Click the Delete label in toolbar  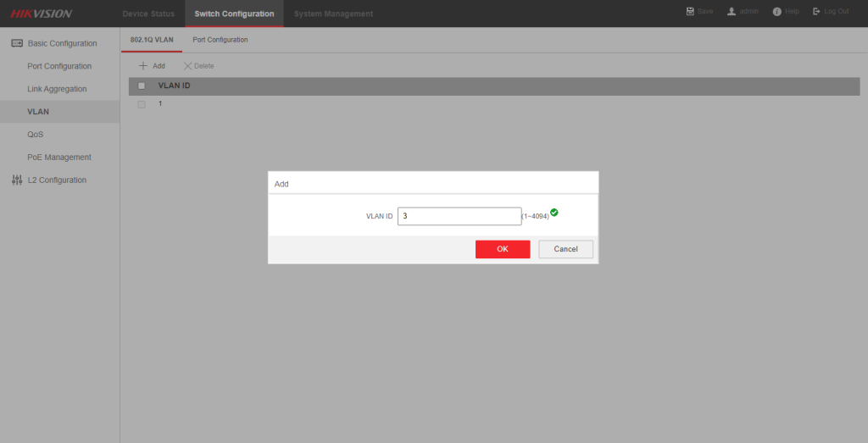[203, 66]
